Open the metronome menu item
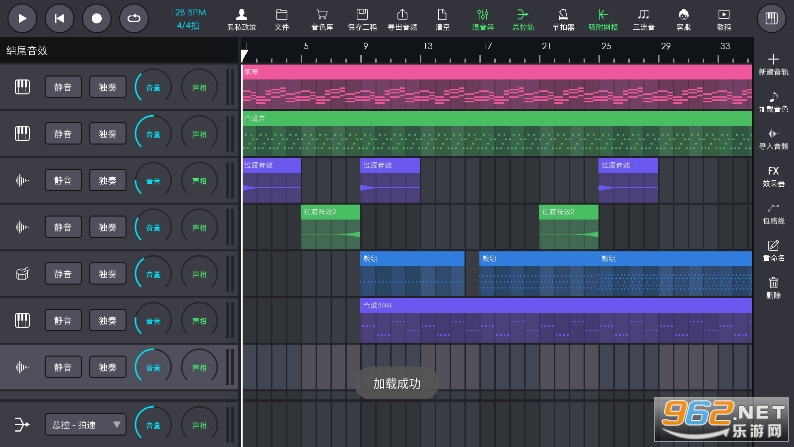This screenshot has width=794, height=447. tap(563, 17)
